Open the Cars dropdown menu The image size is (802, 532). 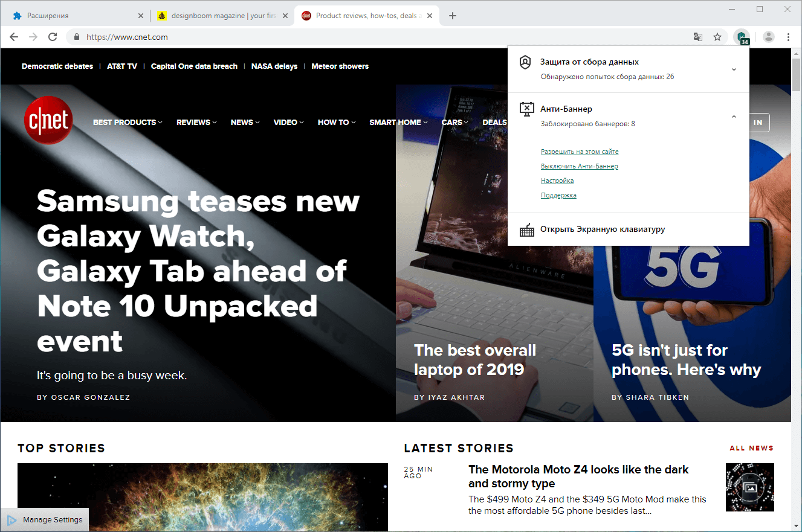455,123
